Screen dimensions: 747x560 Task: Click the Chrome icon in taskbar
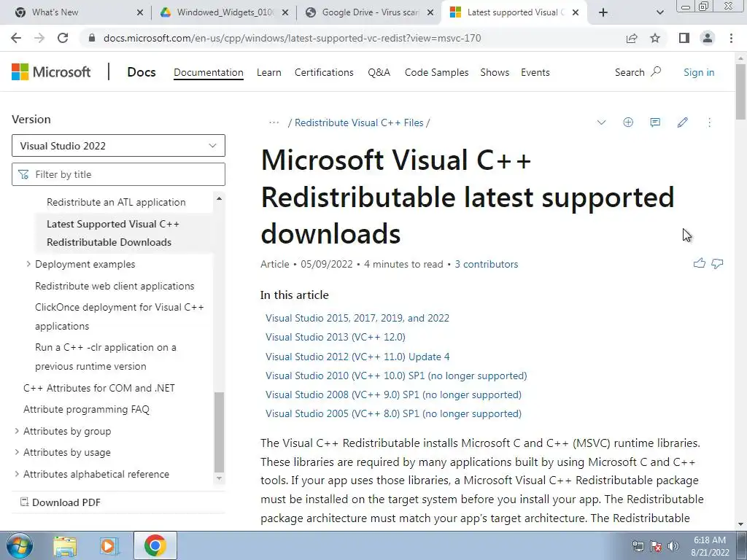[155, 545]
